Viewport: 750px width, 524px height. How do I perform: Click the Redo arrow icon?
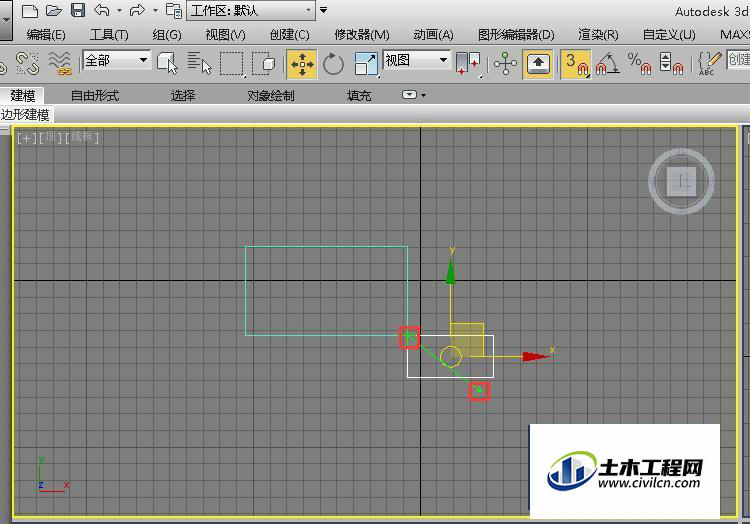[137, 10]
